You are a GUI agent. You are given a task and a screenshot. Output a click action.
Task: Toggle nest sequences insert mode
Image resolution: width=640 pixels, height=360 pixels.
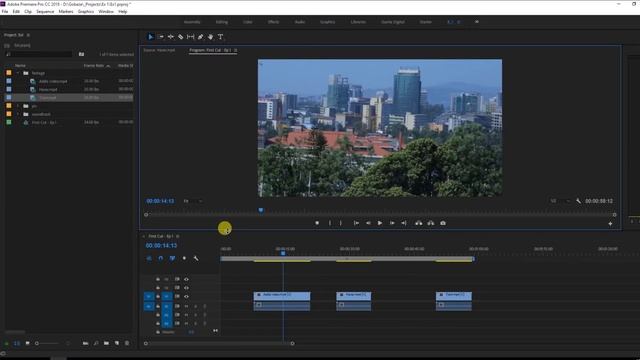pos(149,258)
